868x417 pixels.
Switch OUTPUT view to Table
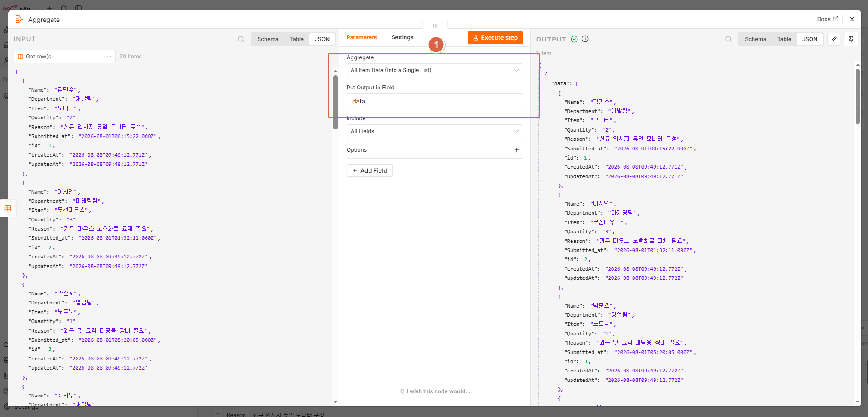(x=784, y=39)
